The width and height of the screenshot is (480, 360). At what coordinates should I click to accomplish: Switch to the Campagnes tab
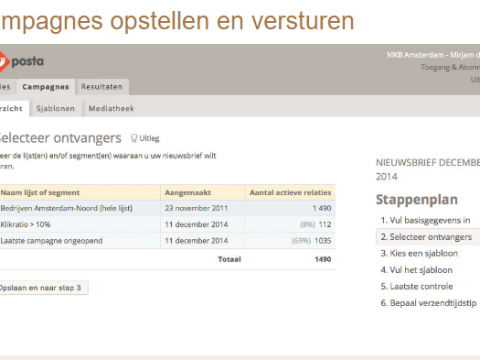tap(46, 87)
